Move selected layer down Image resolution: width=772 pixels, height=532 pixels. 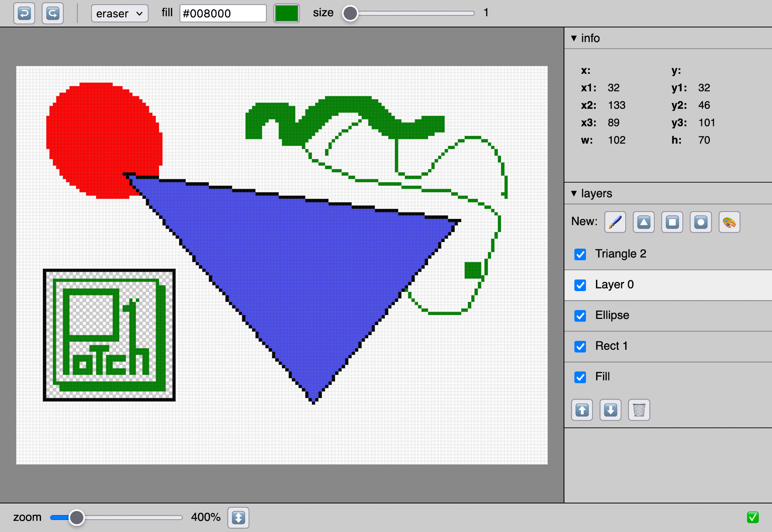[610, 410]
